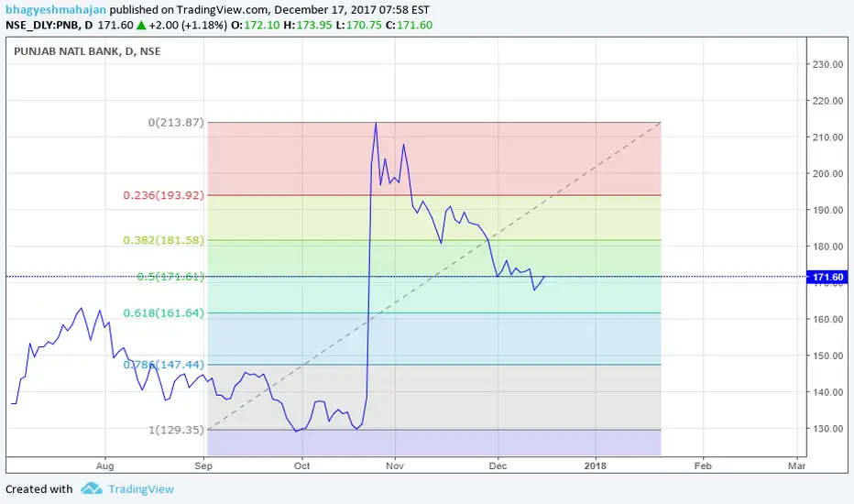Click the 200.00 price axis label

pyautogui.click(x=827, y=174)
